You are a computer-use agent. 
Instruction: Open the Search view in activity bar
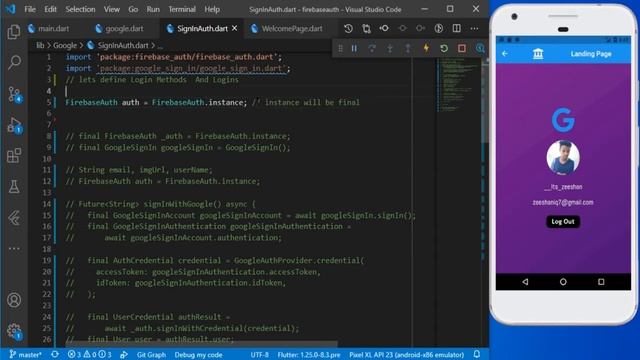click(14, 62)
